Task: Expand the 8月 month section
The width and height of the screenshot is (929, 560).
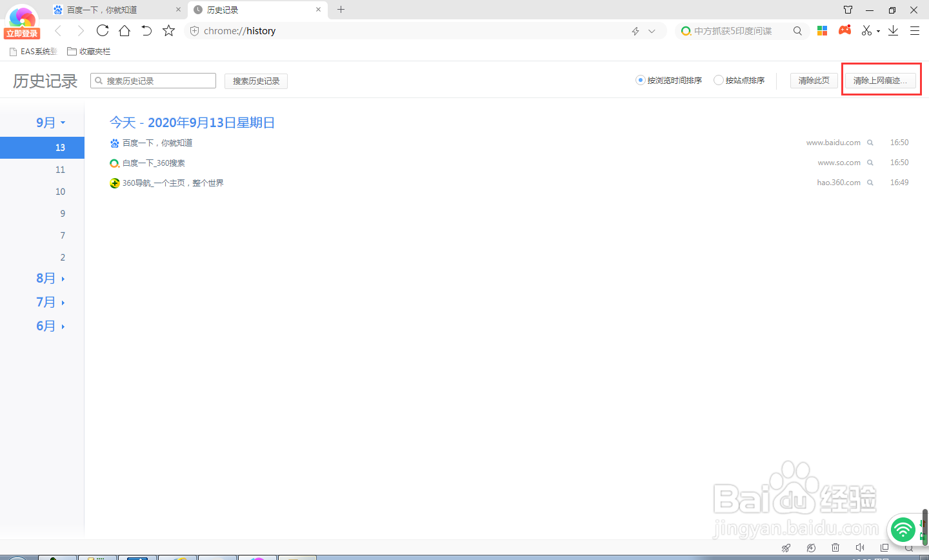Action: click(x=51, y=278)
